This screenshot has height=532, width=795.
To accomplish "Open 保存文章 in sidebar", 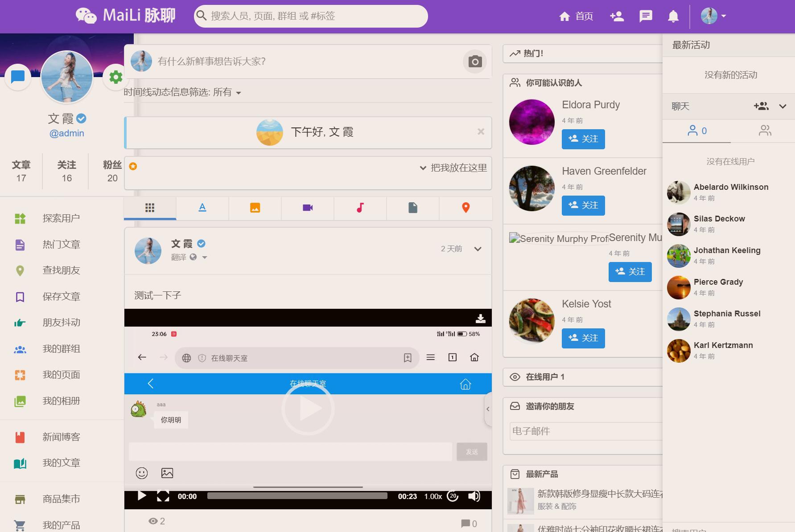I will [62, 297].
